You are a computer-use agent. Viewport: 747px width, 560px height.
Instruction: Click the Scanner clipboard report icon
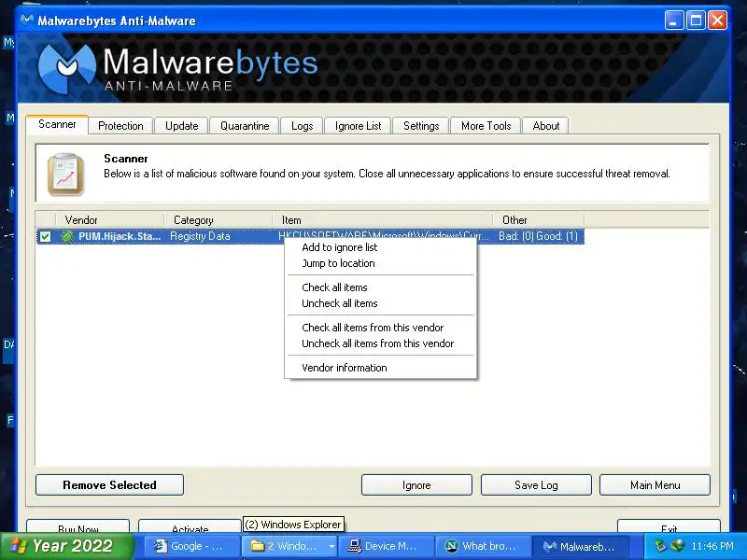pyautogui.click(x=65, y=175)
